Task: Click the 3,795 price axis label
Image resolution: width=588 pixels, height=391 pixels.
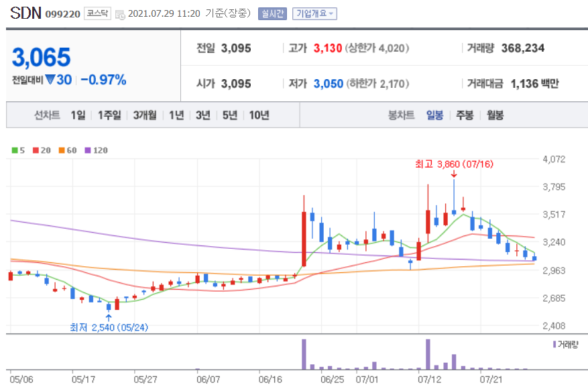Action: 554,187
